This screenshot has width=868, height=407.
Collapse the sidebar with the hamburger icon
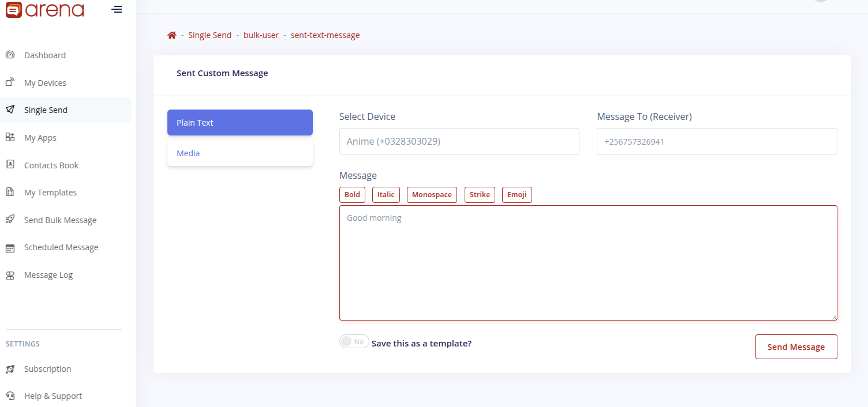point(117,9)
